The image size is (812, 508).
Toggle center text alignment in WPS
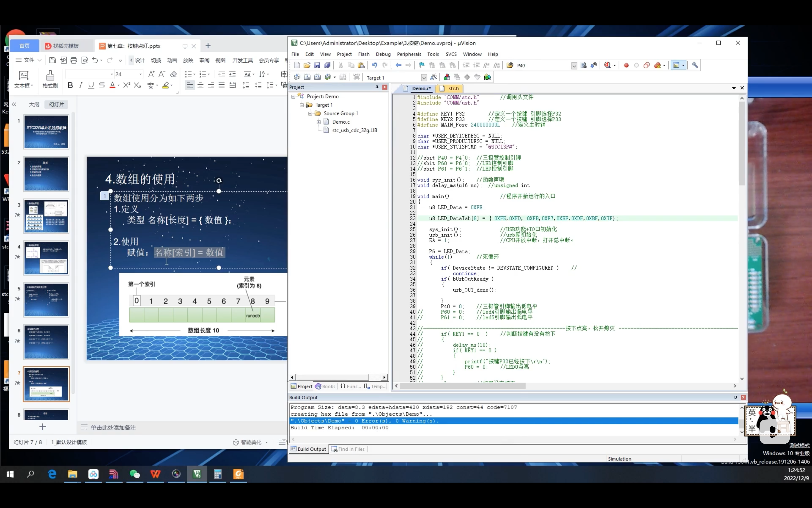200,85
